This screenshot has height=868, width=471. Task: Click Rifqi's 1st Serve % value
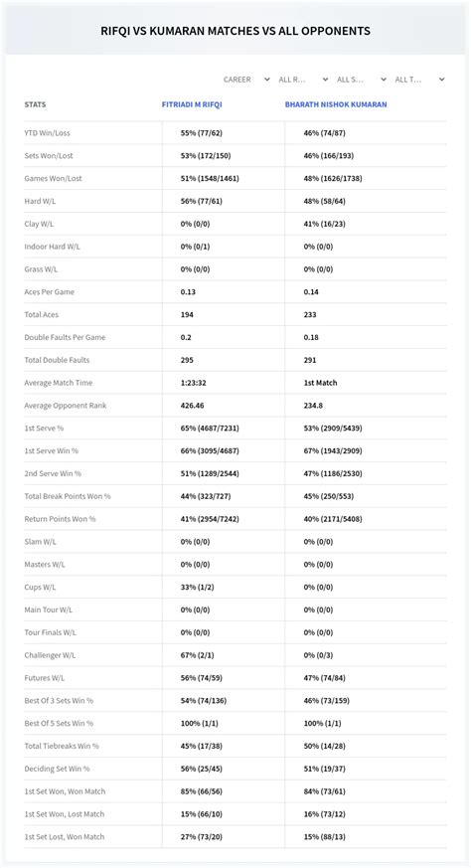210,429
